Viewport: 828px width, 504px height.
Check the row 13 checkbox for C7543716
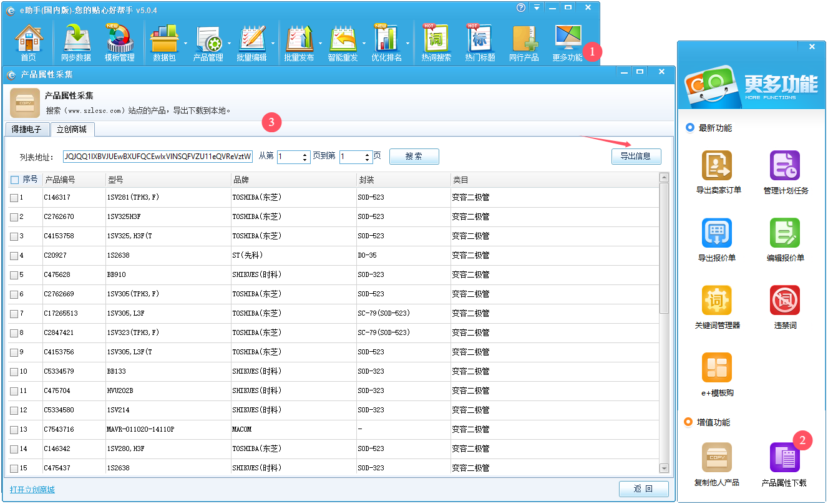click(14, 430)
